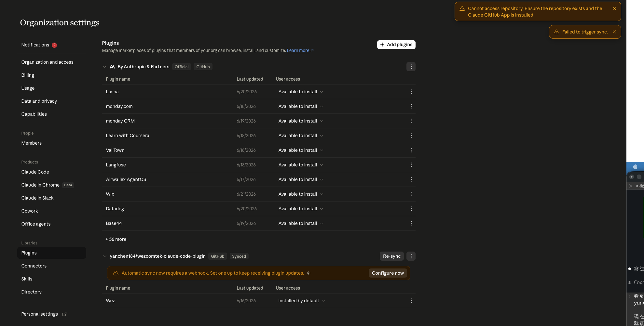Open the Anthropic & Partners marketplace menu
This screenshot has height=326, width=644.
point(411,67)
